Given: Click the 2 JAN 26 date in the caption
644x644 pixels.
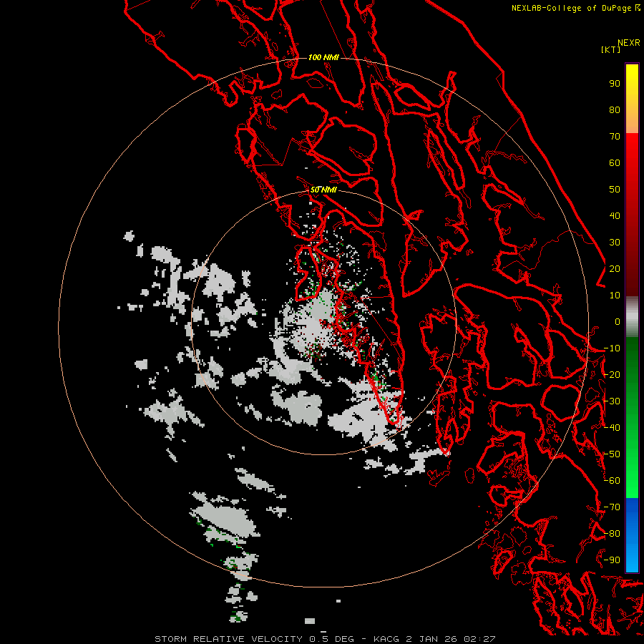Looking at the screenshot, I should pyautogui.click(x=431, y=639).
